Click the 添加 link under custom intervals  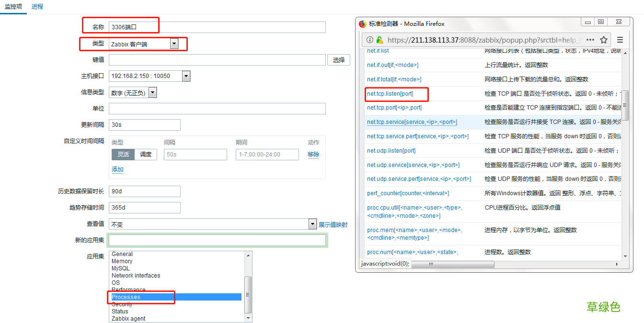117,169
